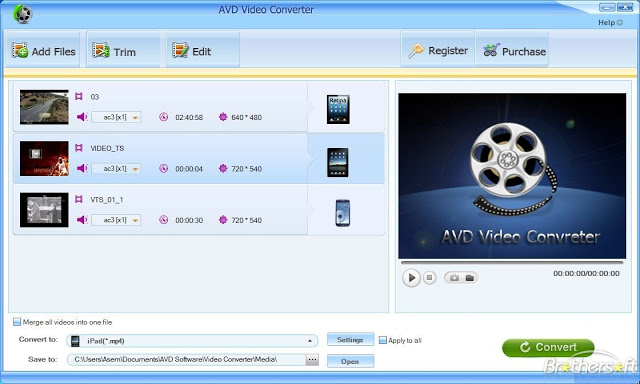Browse for output folder with ... button
The height and width of the screenshot is (384, 640).
pyautogui.click(x=312, y=360)
